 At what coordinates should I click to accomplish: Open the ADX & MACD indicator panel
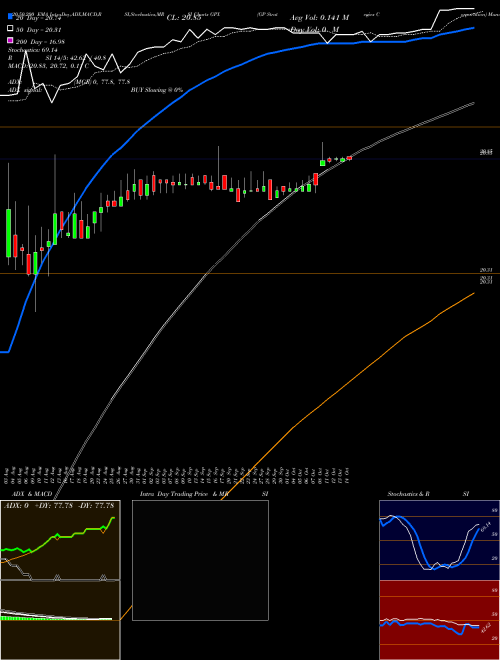tap(60, 580)
